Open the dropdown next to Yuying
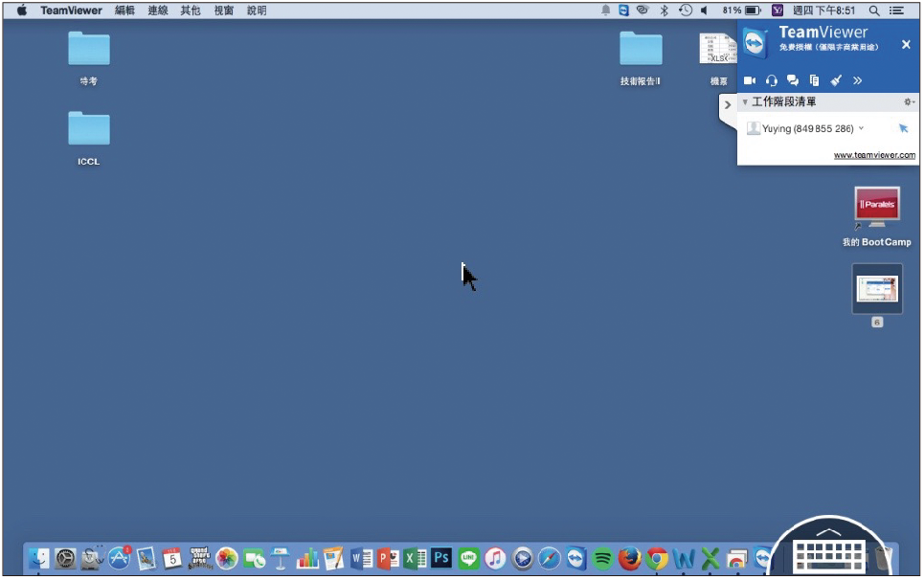 click(x=861, y=128)
